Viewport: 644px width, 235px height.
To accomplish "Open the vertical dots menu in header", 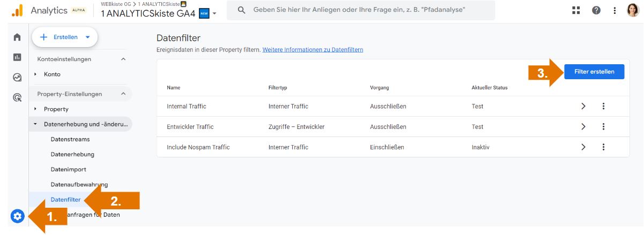I will (x=615, y=11).
